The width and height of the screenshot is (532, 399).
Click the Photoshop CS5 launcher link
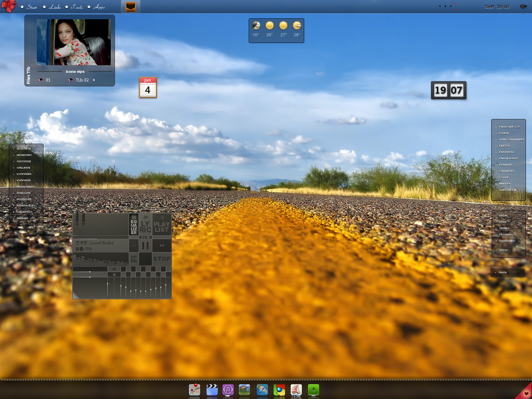(509, 127)
